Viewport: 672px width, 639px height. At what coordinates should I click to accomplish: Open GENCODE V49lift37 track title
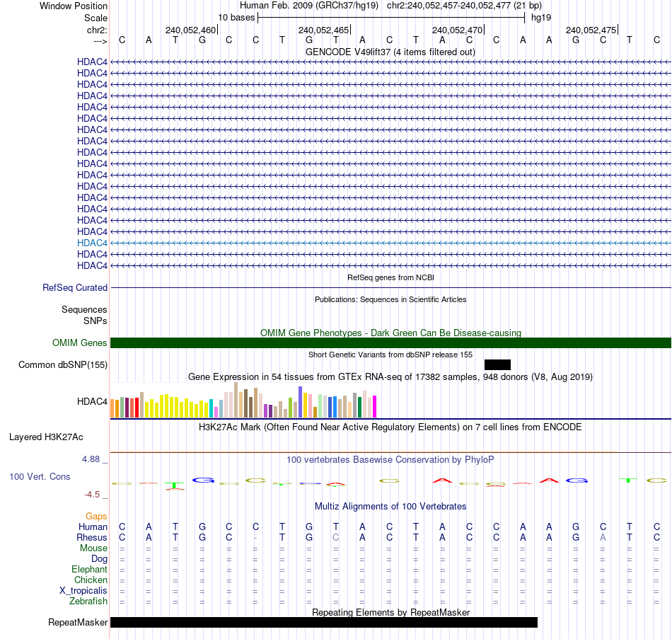[390, 52]
